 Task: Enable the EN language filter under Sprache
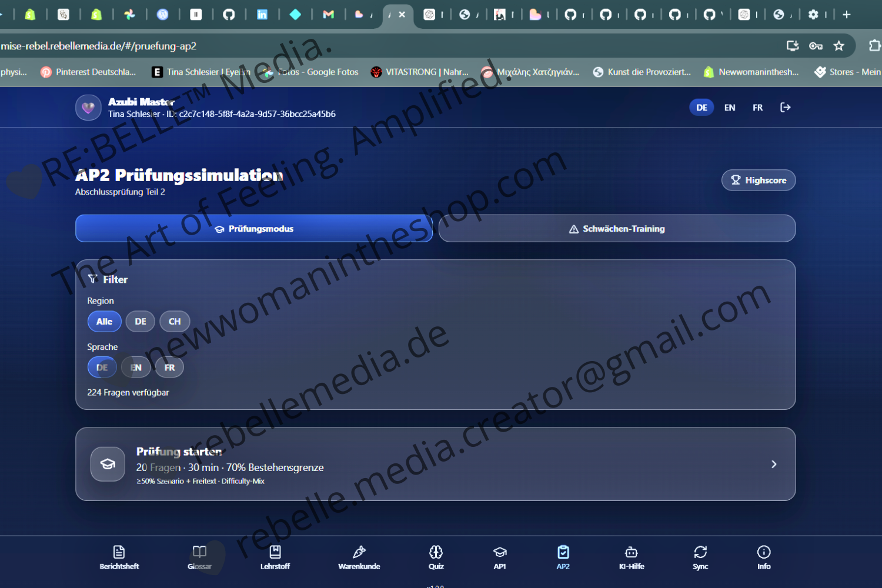coord(135,367)
